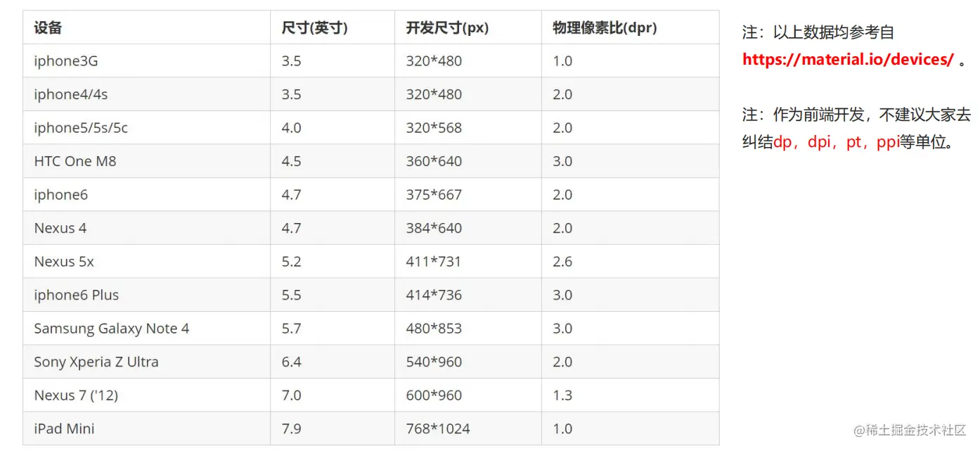Select the Nexus 5x row name

[x=64, y=262]
